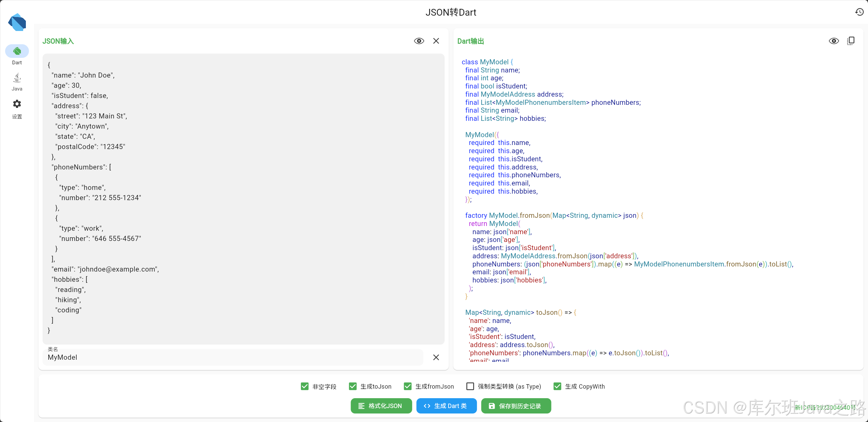The height and width of the screenshot is (422, 868).
Task: Select the Dart sidebar tab
Action: click(17, 52)
